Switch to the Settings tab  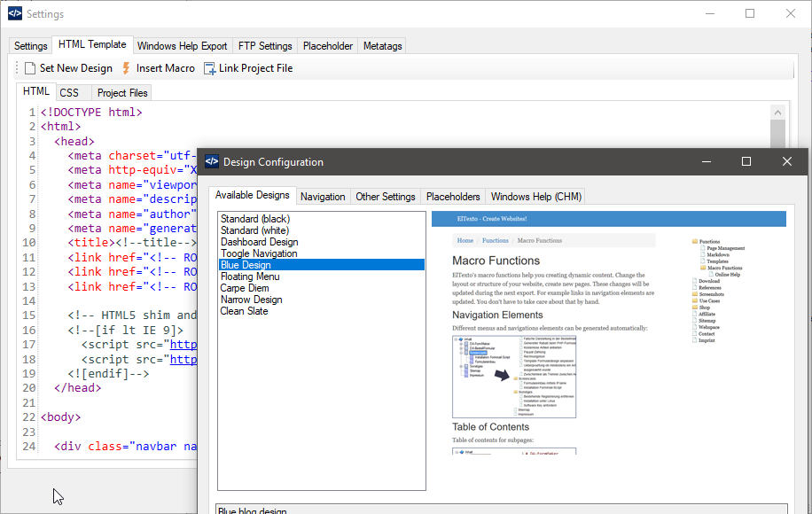pos(30,46)
